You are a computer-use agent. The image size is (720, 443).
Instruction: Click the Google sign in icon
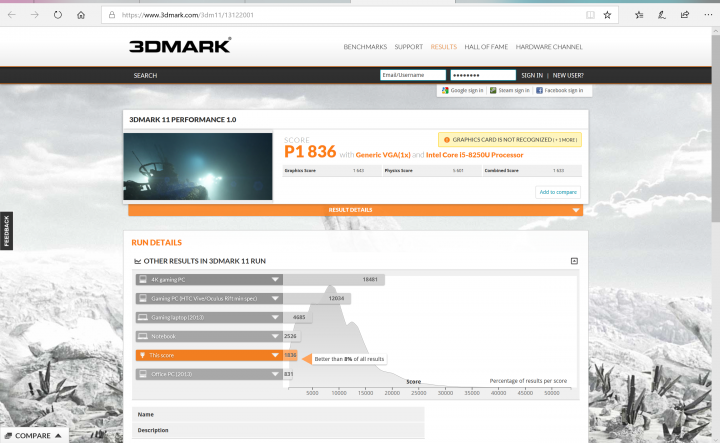click(445, 90)
